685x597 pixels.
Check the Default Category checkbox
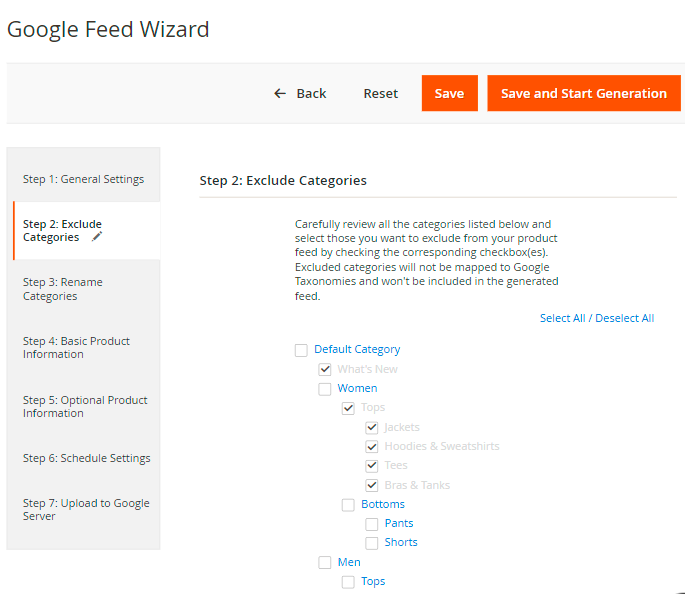[x=301, y=350]
